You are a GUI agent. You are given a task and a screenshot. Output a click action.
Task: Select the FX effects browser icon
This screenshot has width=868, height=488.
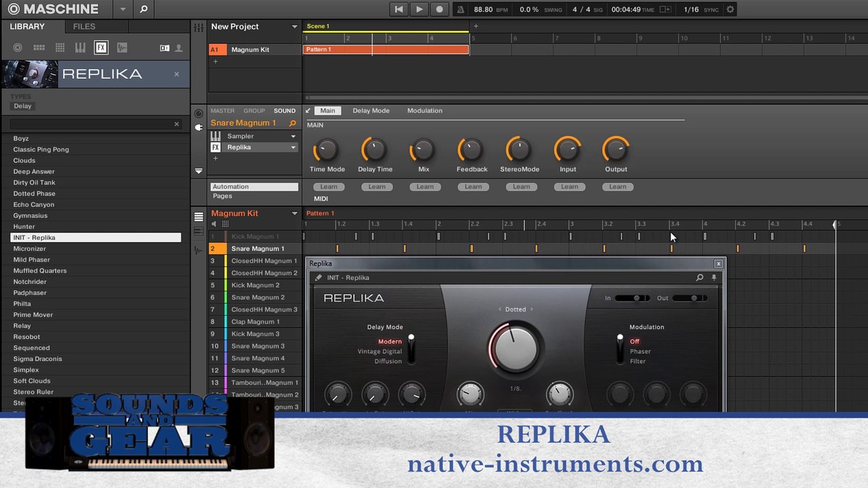pyautogui.click(x=101, y=47)
